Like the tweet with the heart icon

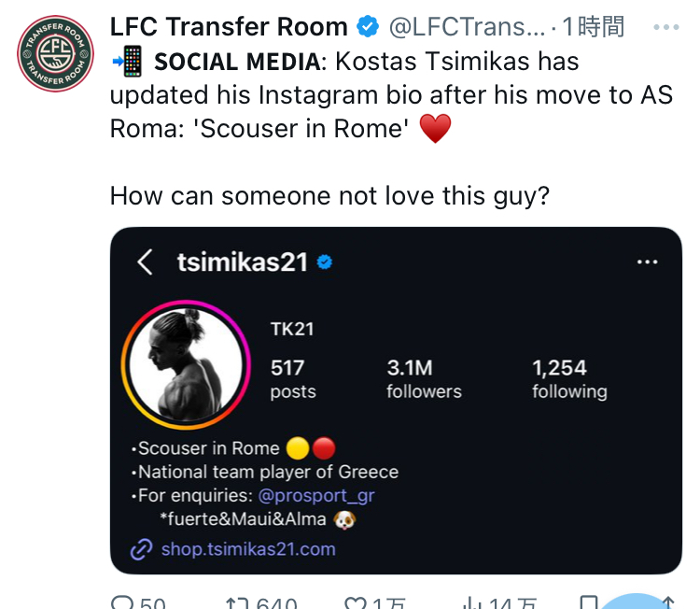click(x=355, y=602)
